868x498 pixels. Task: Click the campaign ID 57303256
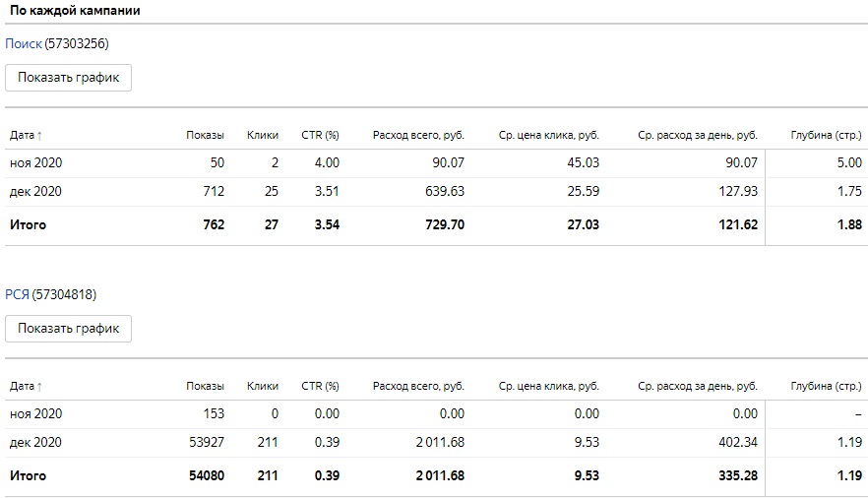pyautogui.click(x=78, y=43)
